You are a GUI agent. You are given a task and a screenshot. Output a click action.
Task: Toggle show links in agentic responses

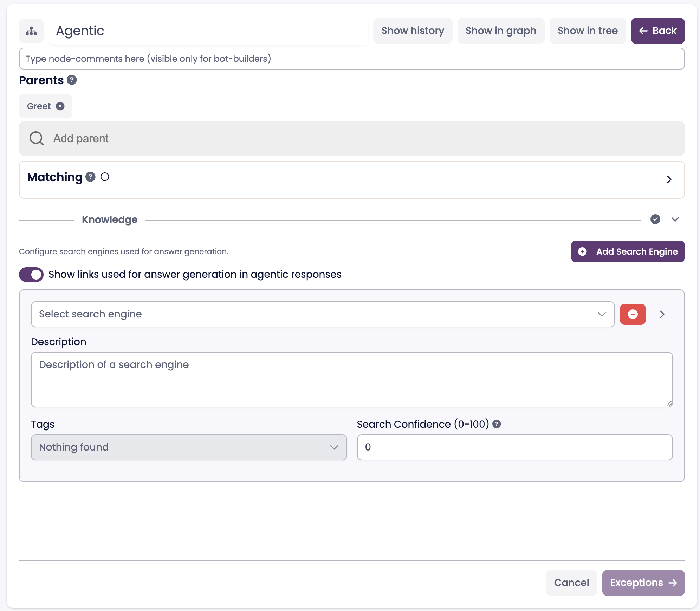click(x=31, y=274)
